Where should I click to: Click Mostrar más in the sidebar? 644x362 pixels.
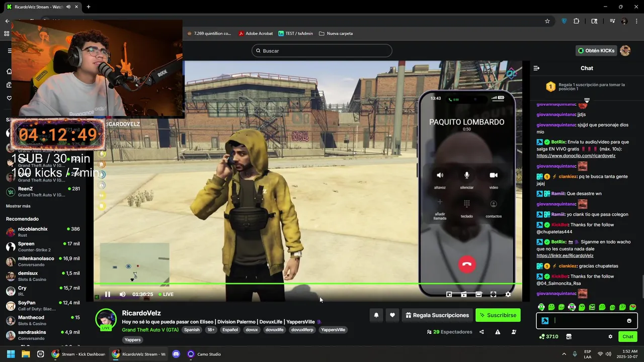coord(18,206)
